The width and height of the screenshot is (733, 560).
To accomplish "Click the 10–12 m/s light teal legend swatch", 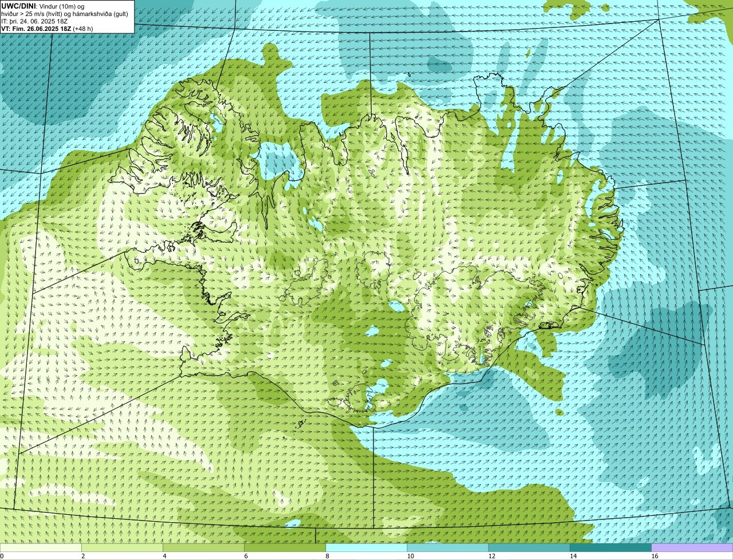I will tap(448, 547).
